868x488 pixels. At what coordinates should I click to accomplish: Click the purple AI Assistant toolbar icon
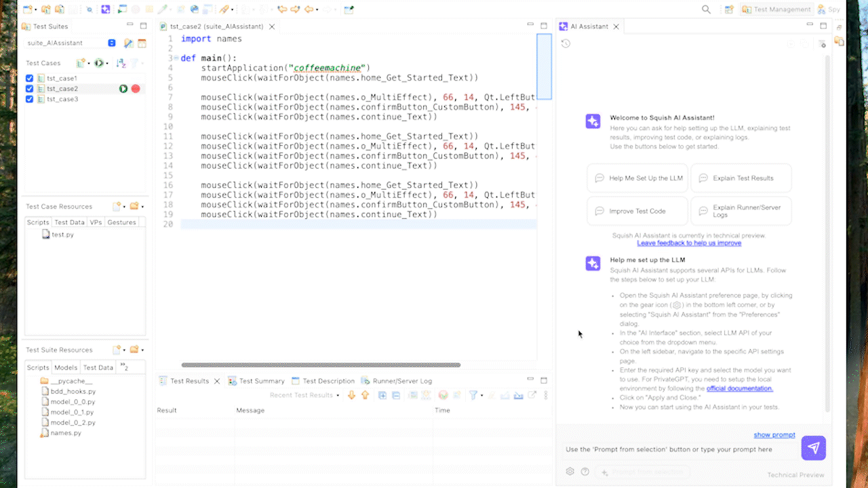point(105,9)
